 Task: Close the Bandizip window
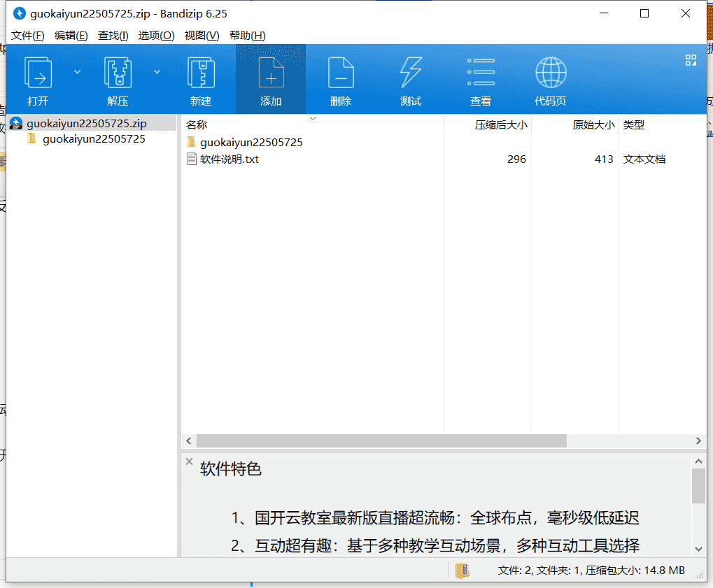(686, 13)
